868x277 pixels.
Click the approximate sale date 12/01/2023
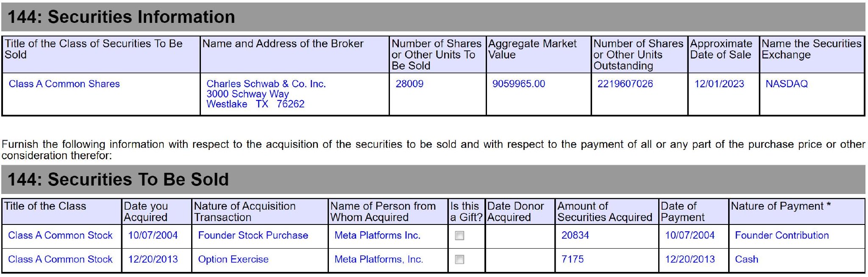(x=719, y=84)
